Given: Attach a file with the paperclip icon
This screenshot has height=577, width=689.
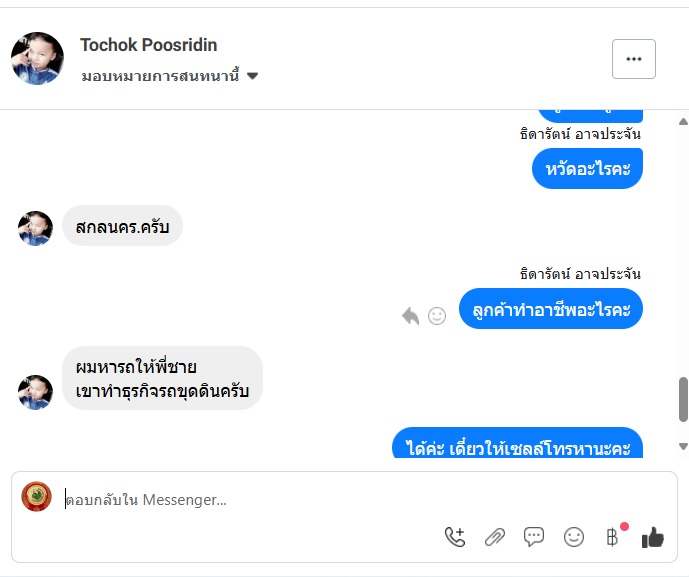Looking at the screenshot, I should (x=495, y=537).
